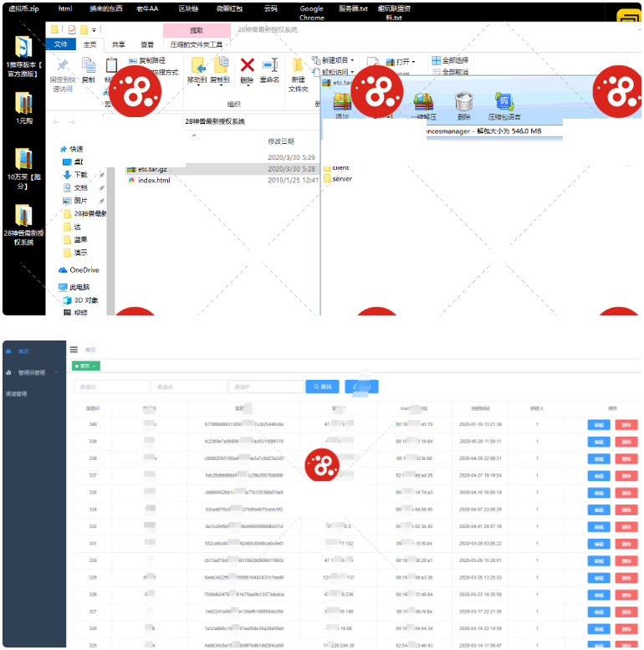Screen dimensions: 644x650
Task: Select 3D 对象 in navigation tree
Action: click(x=81, y=300)
